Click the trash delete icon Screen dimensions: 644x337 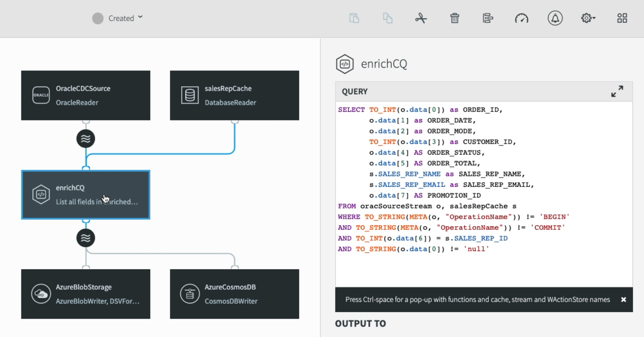[455, 18]
